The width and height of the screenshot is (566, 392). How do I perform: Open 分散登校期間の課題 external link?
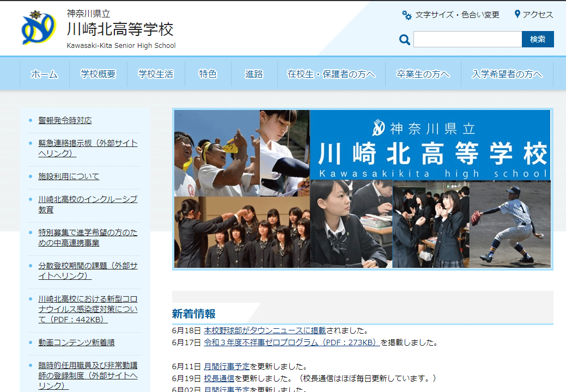pos(88,271)
